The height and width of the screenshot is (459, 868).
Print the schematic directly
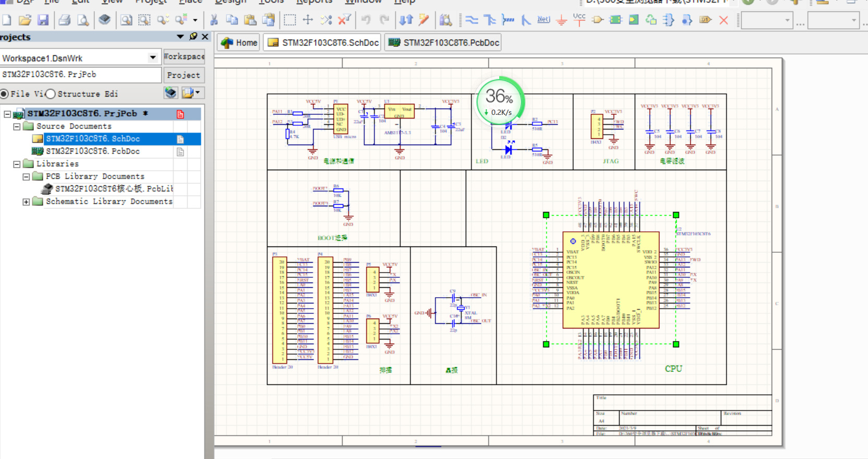tap(65, 20)
